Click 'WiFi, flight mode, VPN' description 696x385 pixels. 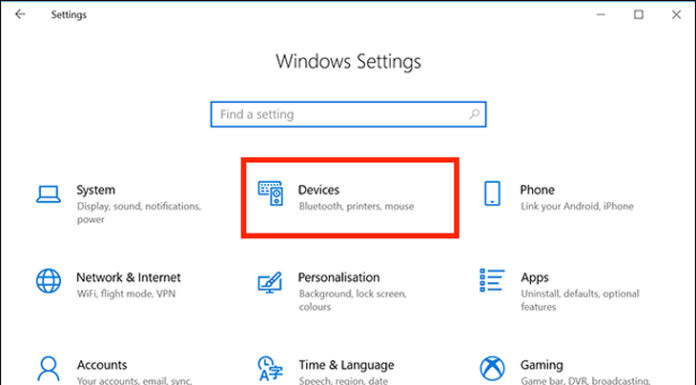(126, 294)
